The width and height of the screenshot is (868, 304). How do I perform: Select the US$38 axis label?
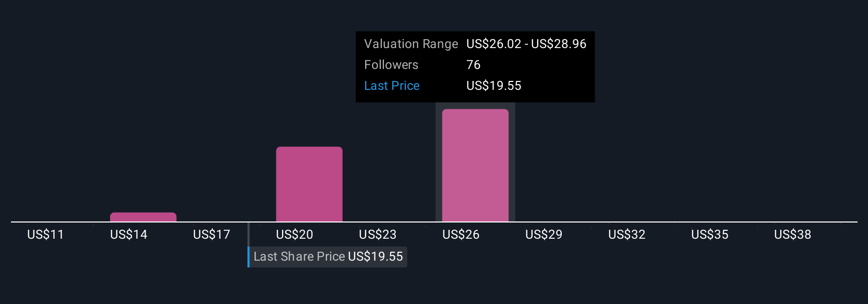click(792, 235)
